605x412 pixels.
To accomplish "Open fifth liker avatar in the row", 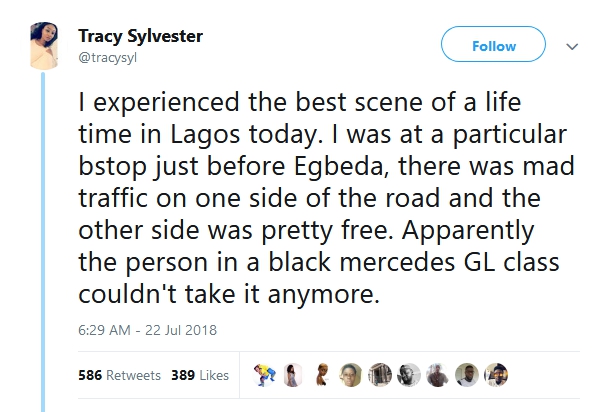I will click(x=380, y=374).
